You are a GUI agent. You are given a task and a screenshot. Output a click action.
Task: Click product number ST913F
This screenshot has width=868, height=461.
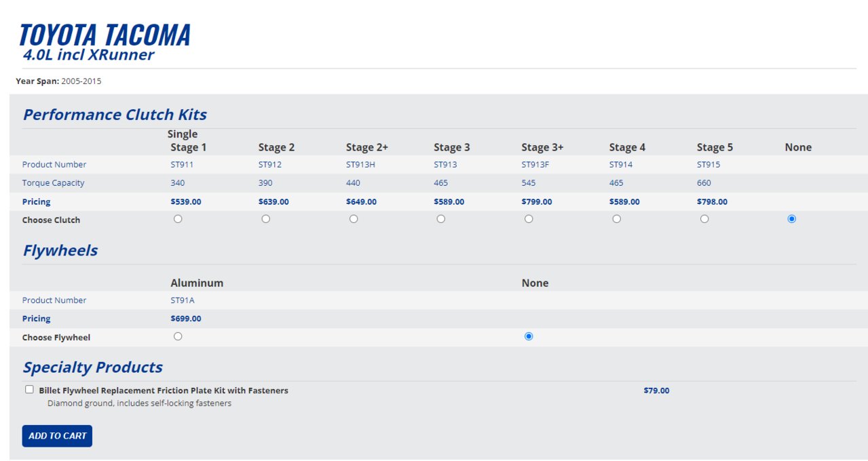[535, 165]
